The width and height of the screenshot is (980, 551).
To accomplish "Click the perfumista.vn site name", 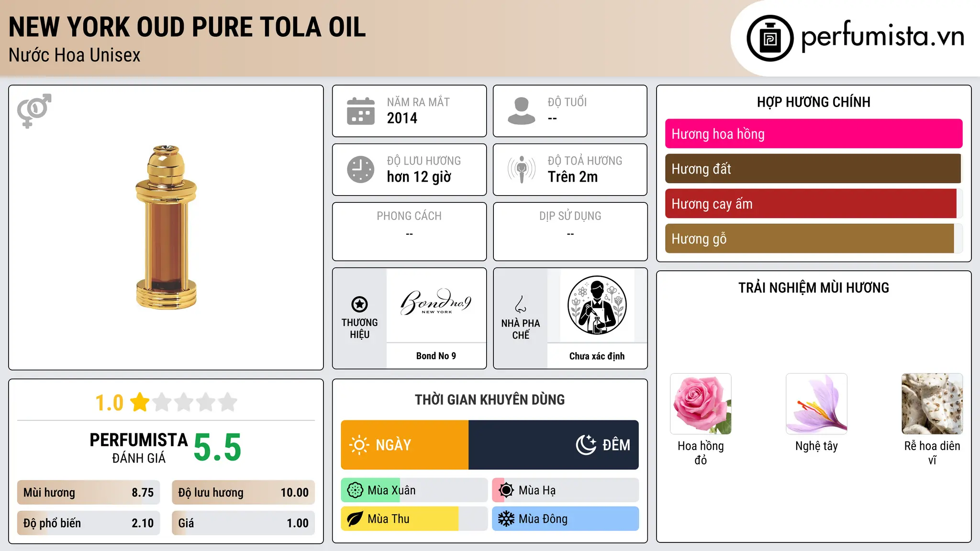I will (883, 37).
